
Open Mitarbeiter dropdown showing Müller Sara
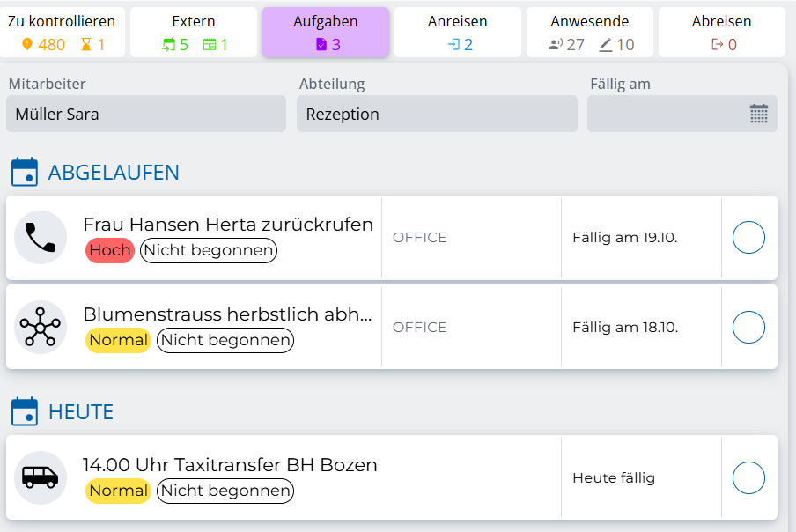(x=146, y=114)
